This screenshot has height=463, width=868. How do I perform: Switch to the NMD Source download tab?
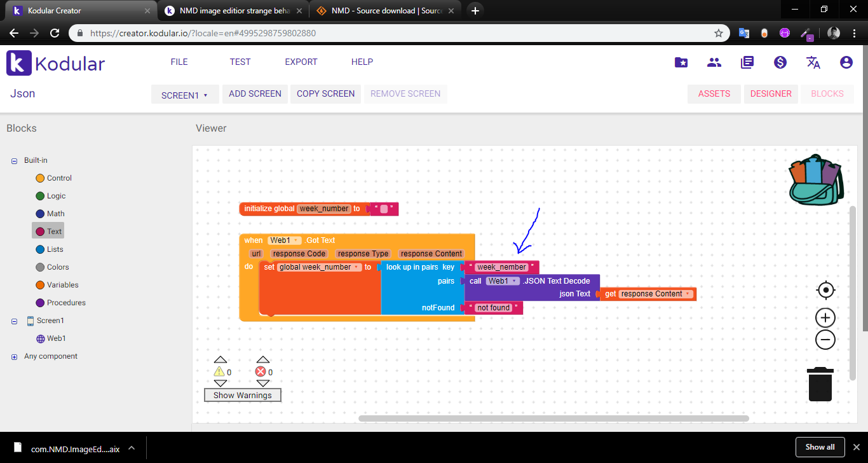pos(386,11)
